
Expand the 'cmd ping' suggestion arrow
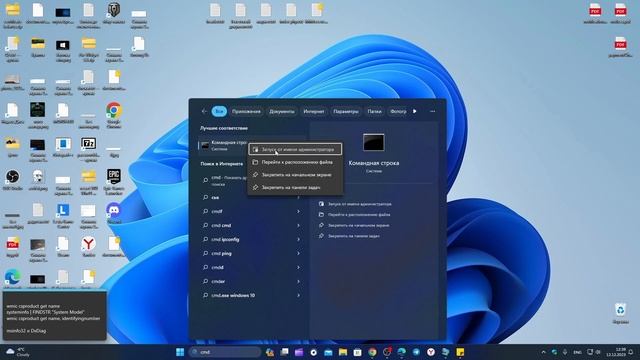(298, 253)
